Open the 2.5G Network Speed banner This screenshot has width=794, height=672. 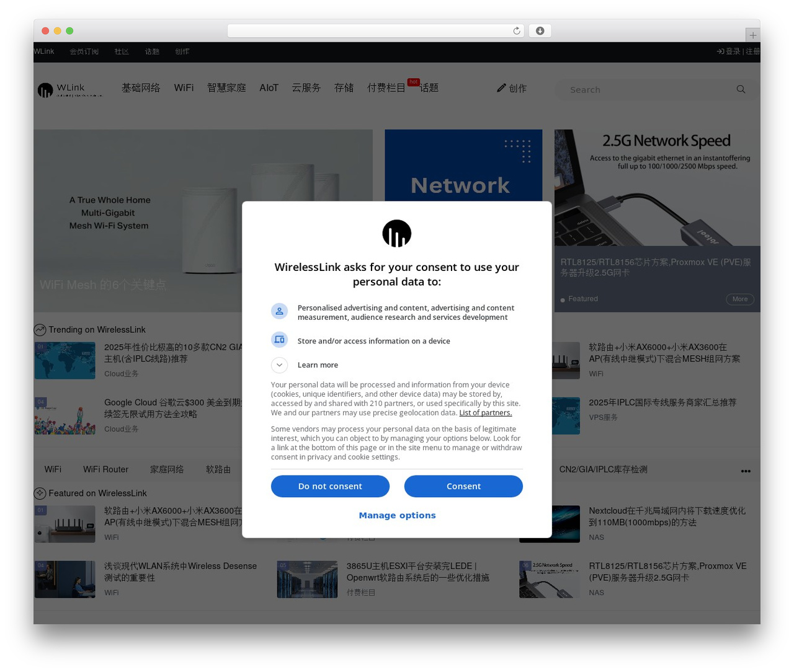tap(658, 187)
